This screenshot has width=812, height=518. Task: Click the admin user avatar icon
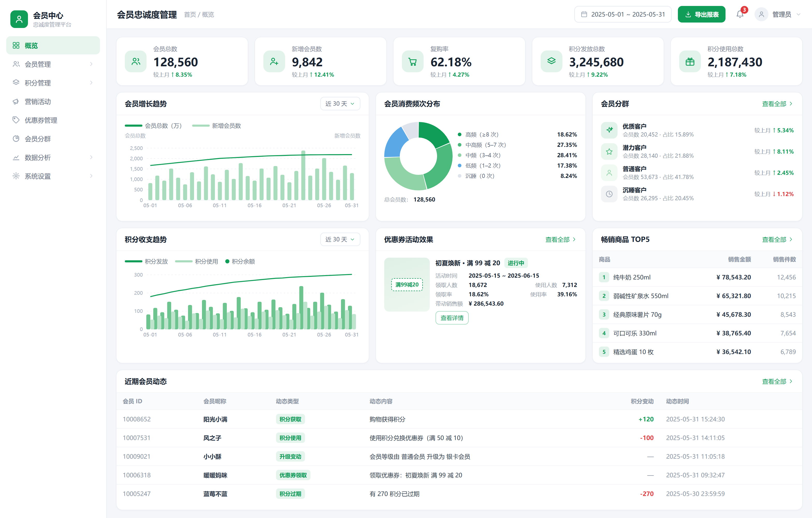[761, 14]
